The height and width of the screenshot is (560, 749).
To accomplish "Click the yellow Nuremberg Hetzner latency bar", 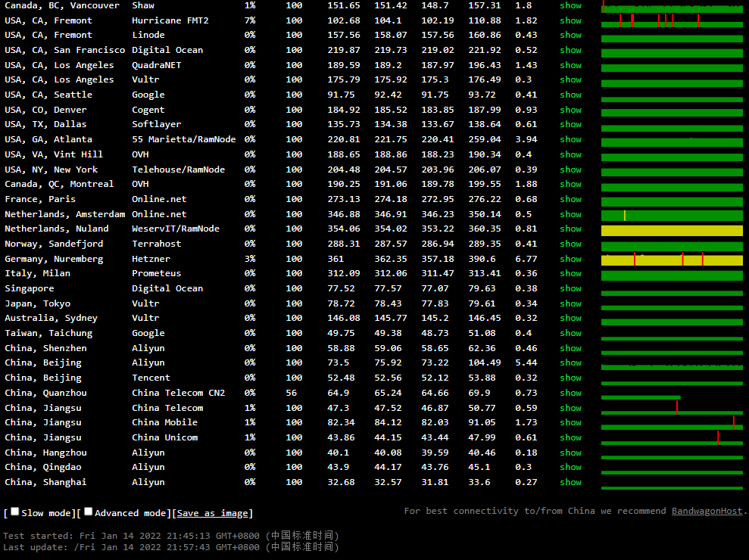I will coord(672,260).
